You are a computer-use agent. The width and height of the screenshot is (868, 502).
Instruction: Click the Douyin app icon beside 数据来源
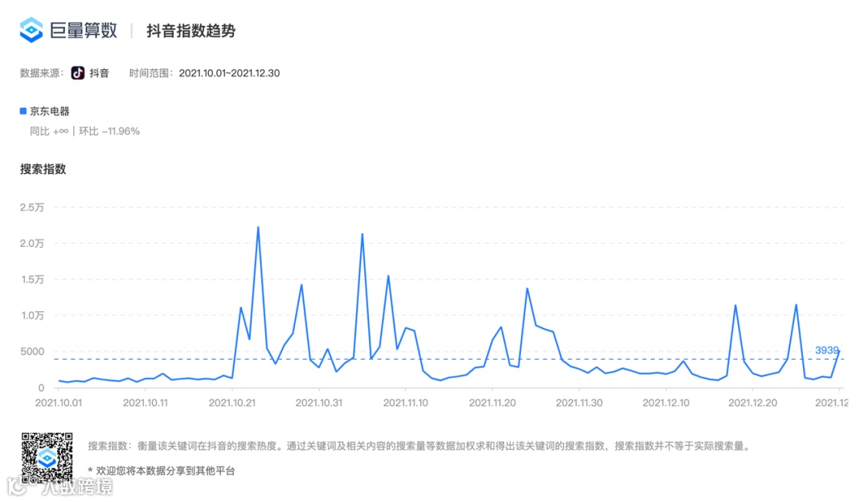pos(77,73)
